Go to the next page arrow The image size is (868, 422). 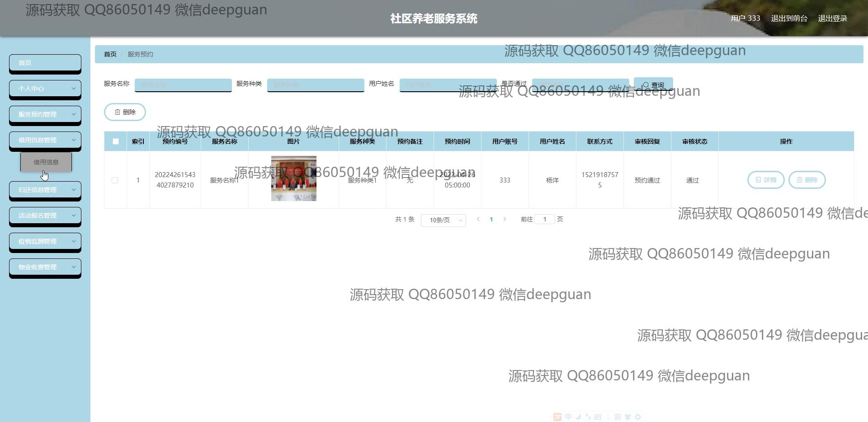[505, 219]
